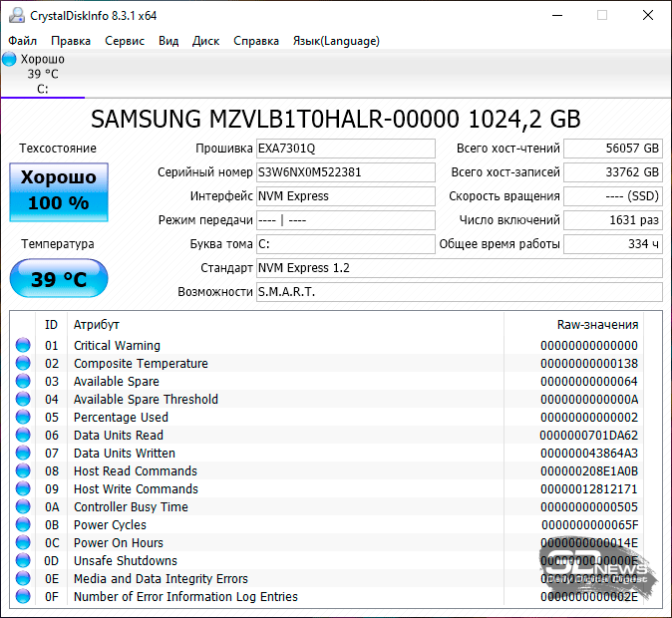Viewport: 672px width, 618px height.
Task: Click raw value 0000012812171
Action: click(589, 489)
